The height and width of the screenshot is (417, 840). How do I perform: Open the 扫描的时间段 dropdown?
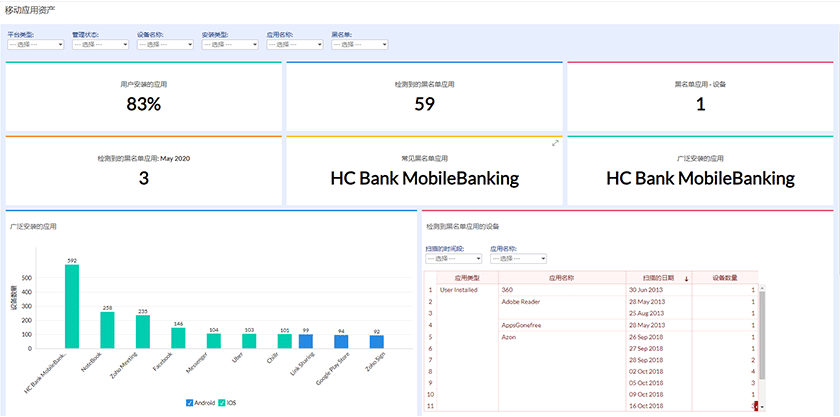point(453,258)
